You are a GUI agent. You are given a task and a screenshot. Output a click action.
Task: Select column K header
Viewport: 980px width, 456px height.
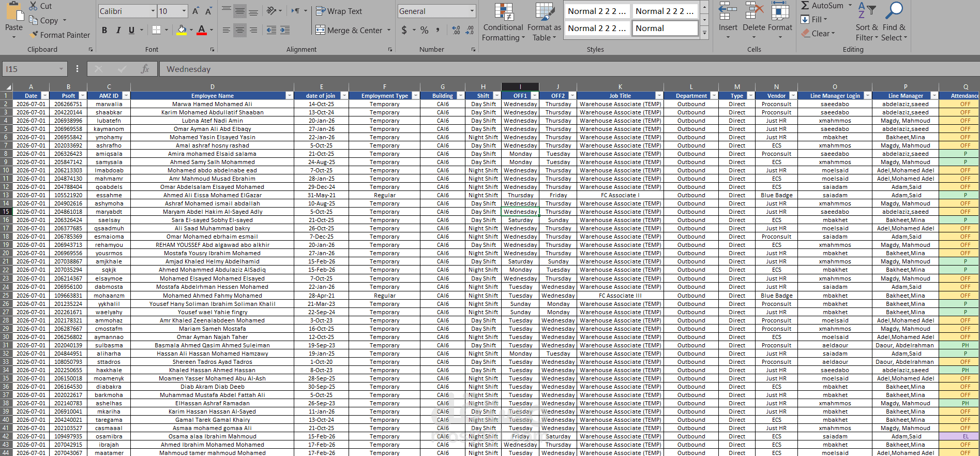(x=620, y=87)
